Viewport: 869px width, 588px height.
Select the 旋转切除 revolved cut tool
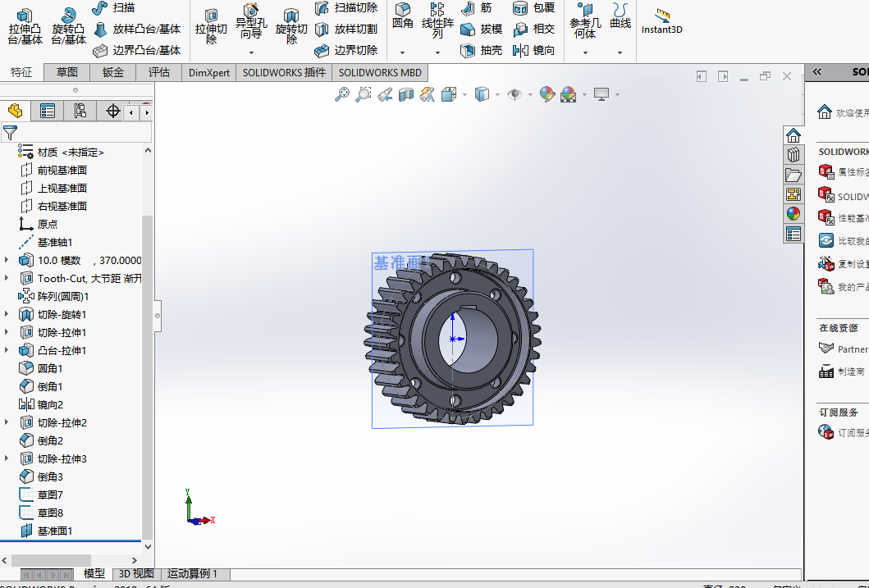(291, 26)
